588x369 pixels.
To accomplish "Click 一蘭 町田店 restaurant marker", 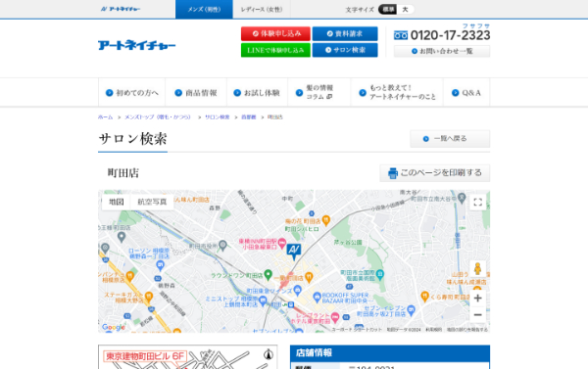I will coord(309,278).
